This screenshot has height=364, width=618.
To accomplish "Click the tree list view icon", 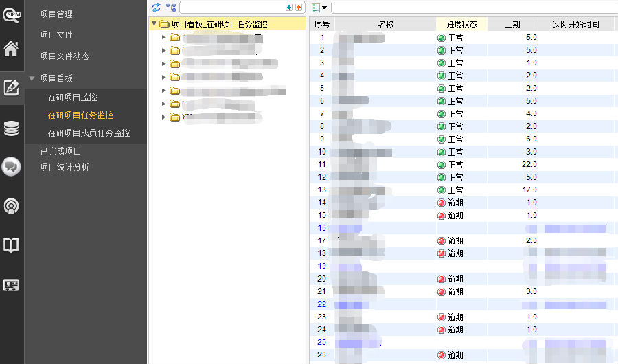I will click(x=315, y=7).
